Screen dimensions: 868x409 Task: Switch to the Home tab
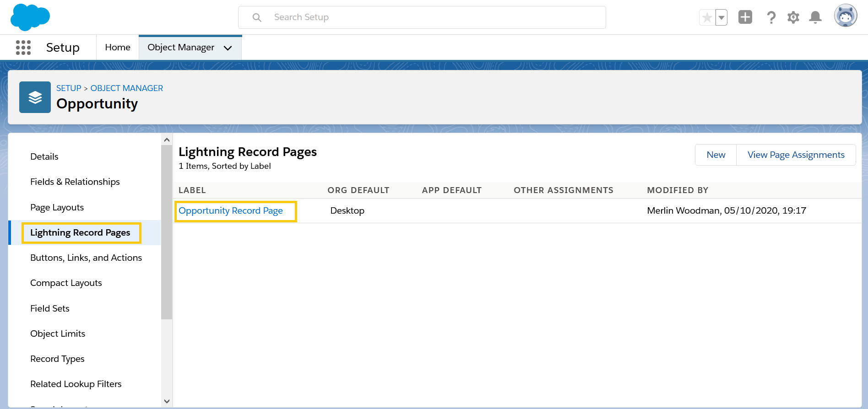pyautogui.click(x=118, y=48)
